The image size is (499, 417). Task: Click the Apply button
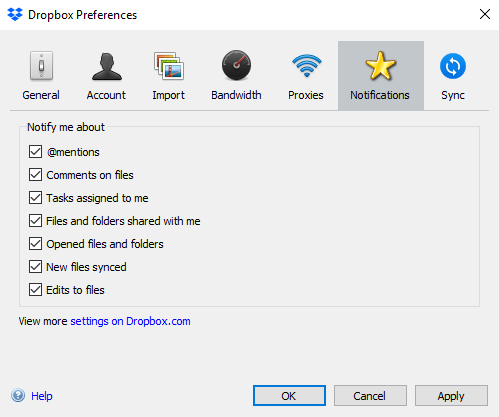pos(451,396)
